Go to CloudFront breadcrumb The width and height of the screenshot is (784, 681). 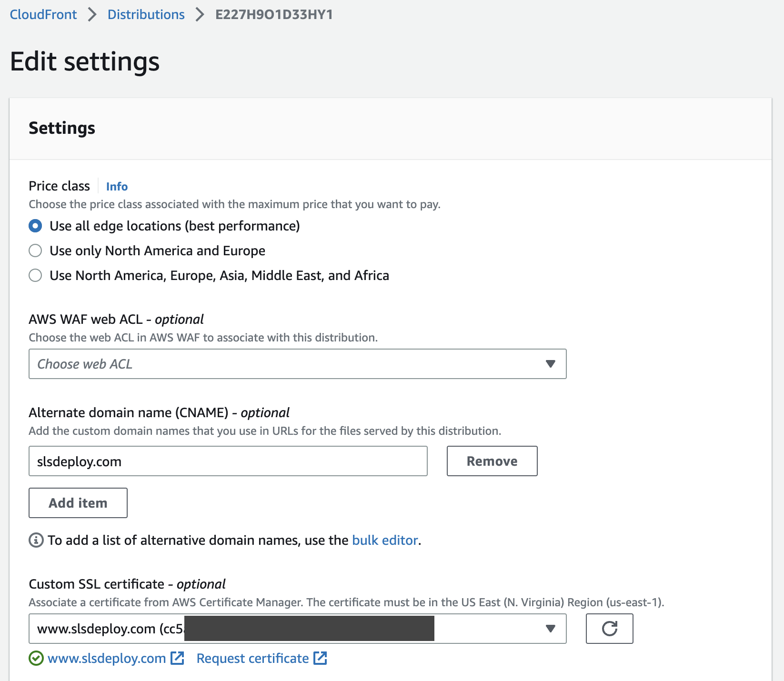(x=43, y=15)
